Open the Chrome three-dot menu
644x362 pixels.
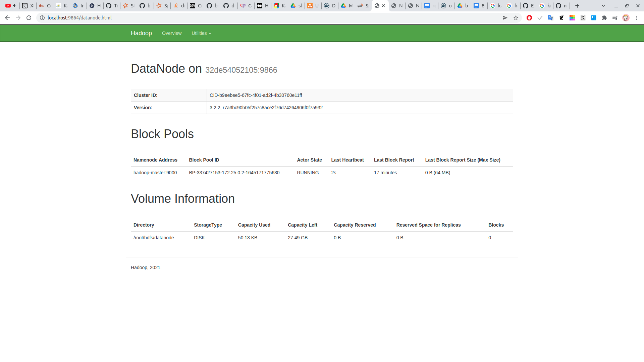pyautogui.click(x=637, y=18)
